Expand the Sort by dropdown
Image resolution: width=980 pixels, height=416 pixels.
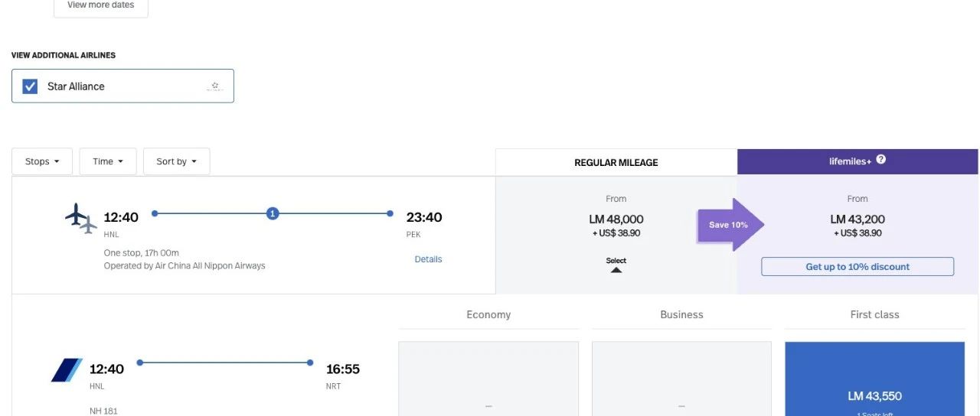[x=176, y=161]
